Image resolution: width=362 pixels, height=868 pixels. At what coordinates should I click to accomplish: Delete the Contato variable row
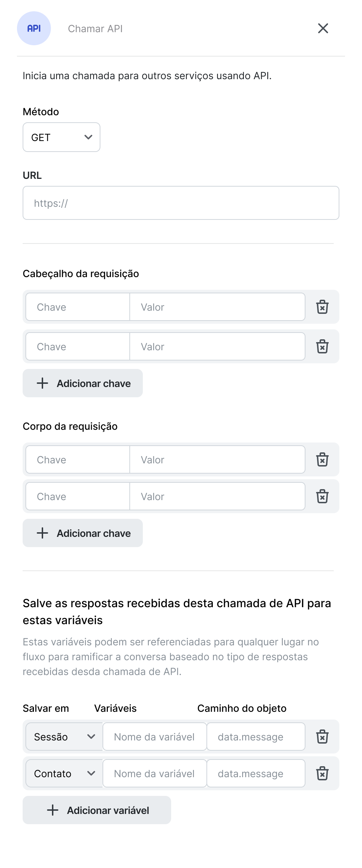[x=322, y=773]
